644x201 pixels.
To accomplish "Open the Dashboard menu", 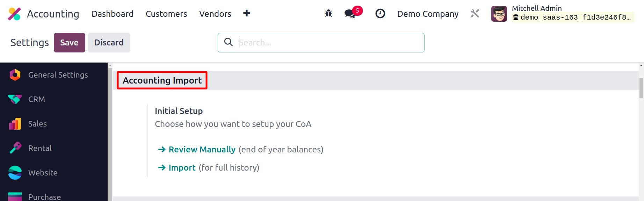I will click(113, 14).
